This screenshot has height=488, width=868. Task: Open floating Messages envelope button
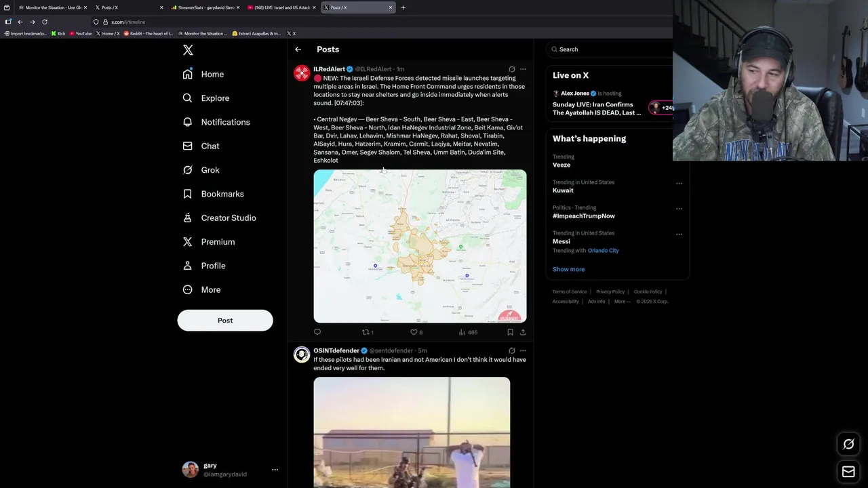point(848,472)
